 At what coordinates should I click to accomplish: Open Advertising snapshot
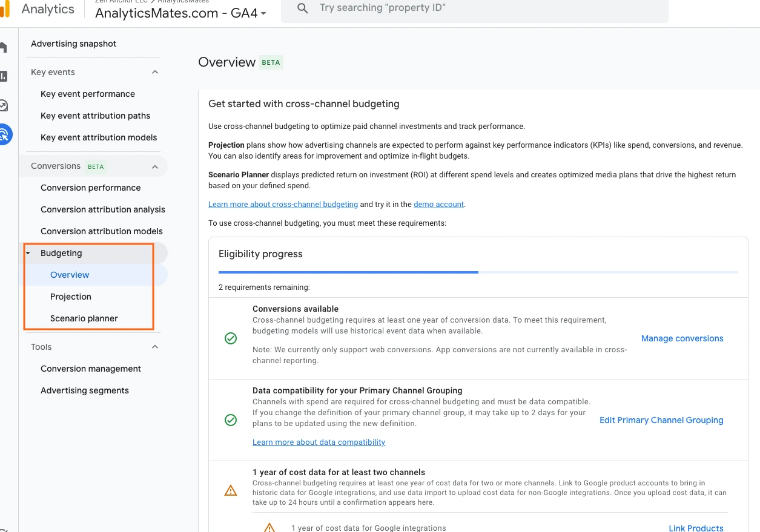click(74, 44)
